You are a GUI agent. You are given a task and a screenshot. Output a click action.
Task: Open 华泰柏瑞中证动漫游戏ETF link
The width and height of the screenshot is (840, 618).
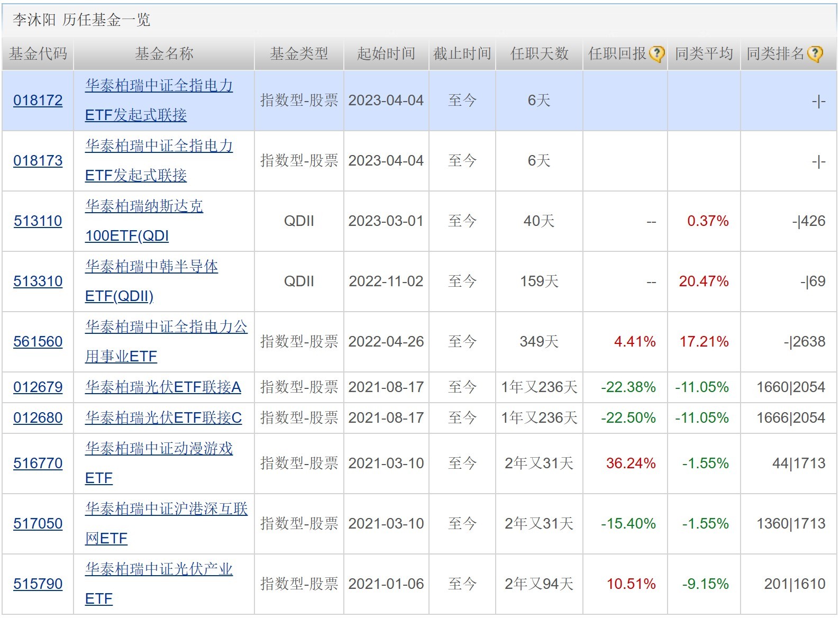pyautogui.click(x=159, y=463)
